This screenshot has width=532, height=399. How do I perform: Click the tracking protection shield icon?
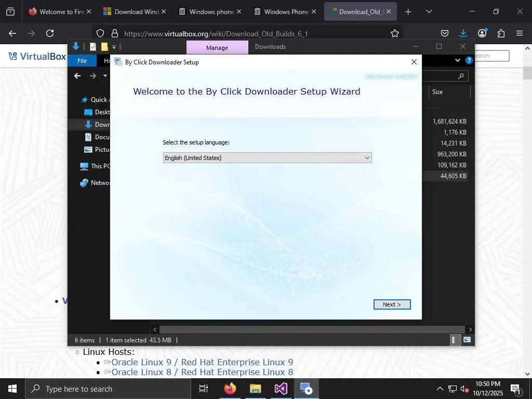tap(100, 33)
